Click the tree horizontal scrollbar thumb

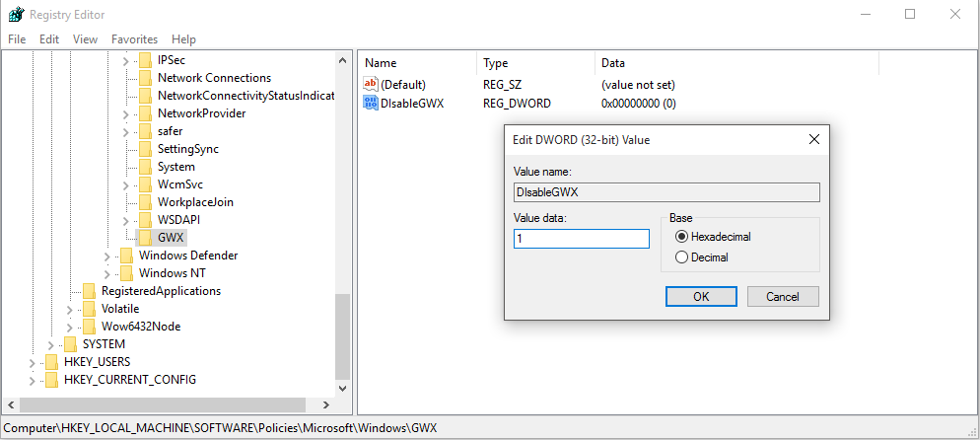(x=163, y=405)
